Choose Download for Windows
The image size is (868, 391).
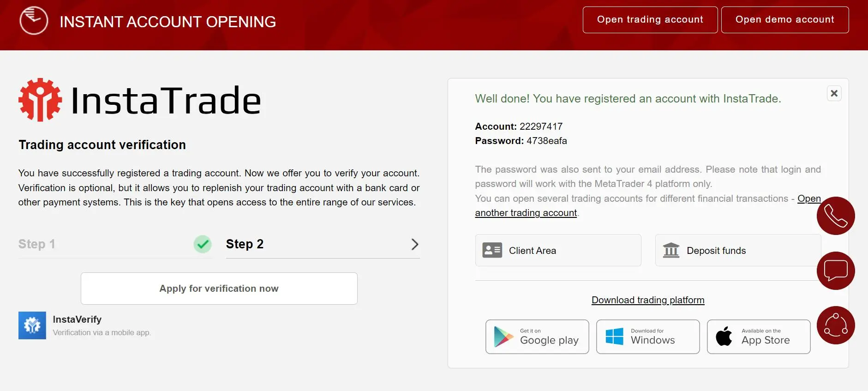point(648,337)
